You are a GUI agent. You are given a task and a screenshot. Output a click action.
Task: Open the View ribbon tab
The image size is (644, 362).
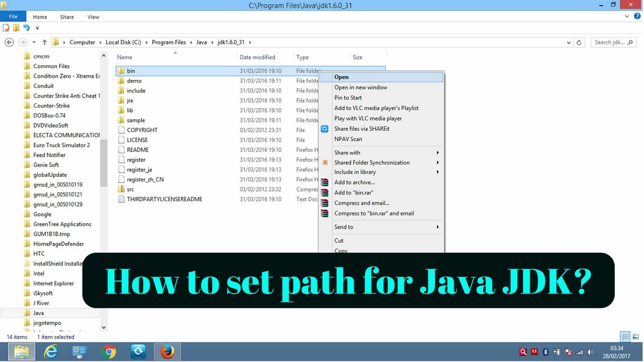click(x=94, y=17)
